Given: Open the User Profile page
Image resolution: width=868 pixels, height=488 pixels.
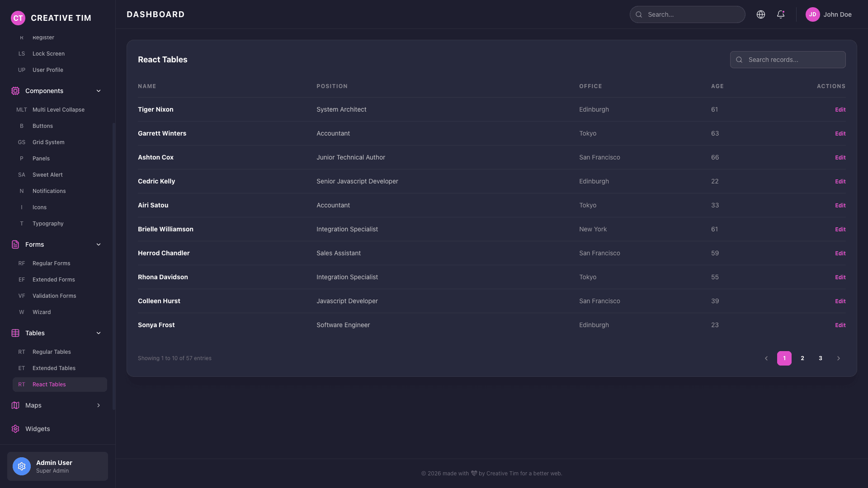Looking at the screenshot, I should click(x=48, y=70).
